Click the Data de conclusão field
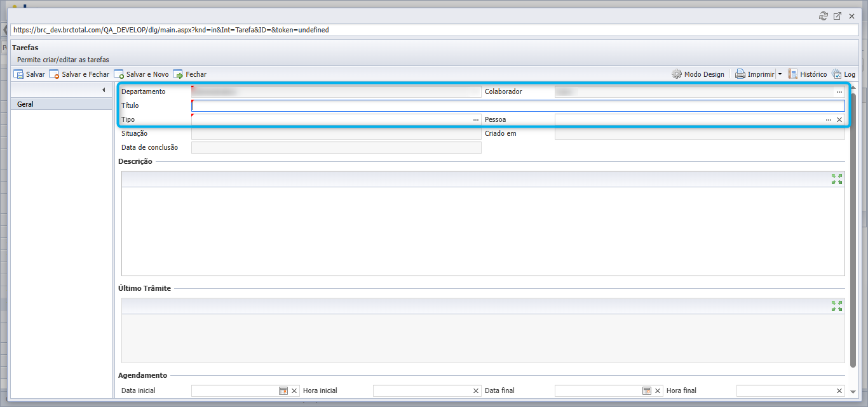Screen dimensions: 868x407 pos(336,148)
